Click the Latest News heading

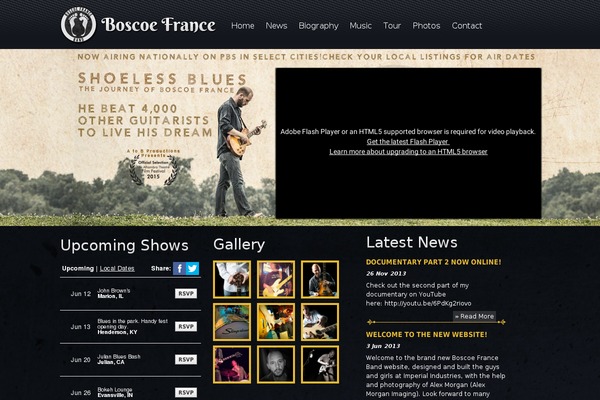point(412,242)
